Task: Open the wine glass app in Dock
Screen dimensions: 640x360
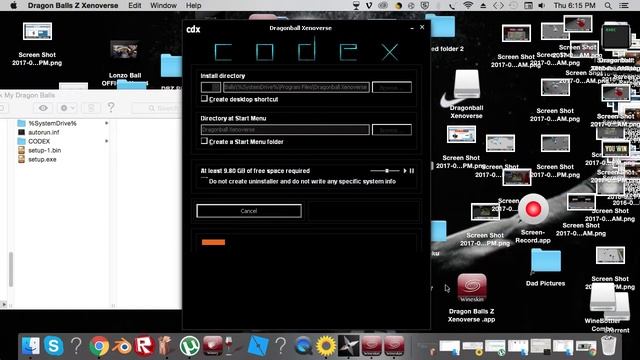Action: coord(230,346)
